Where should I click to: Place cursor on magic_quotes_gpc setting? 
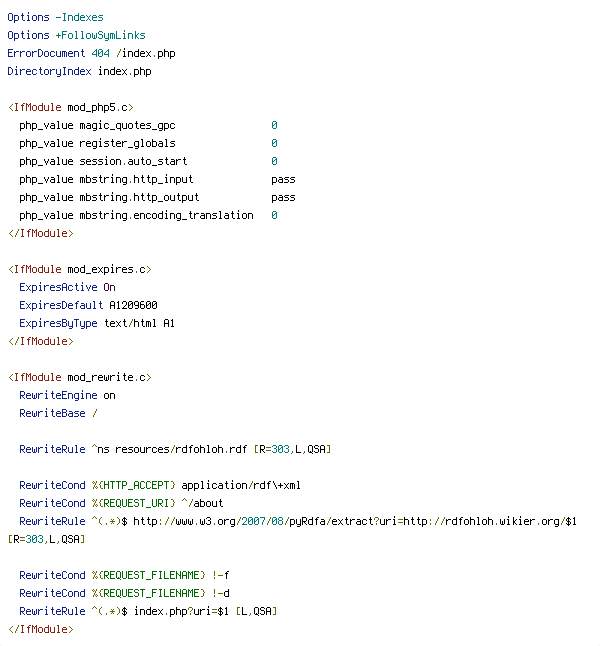pos(127,125)
